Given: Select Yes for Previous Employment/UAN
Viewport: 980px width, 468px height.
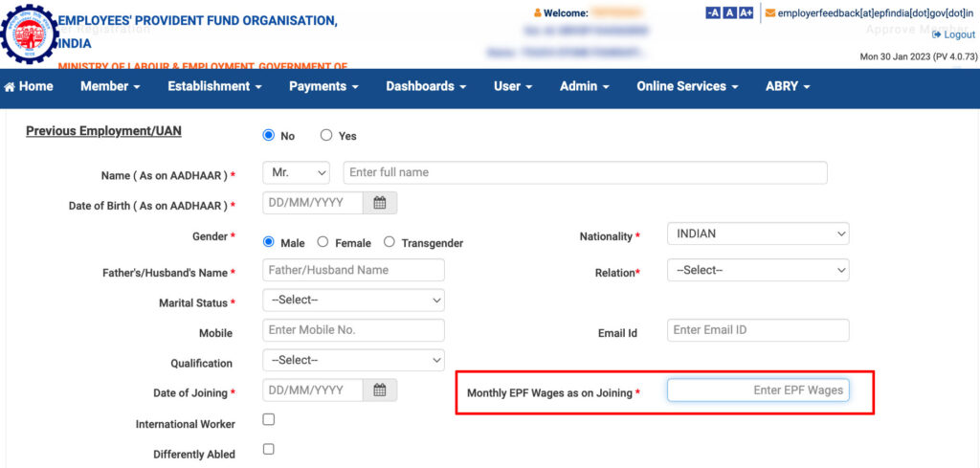Looking at the screenshot, I should [x=326, y=135].
